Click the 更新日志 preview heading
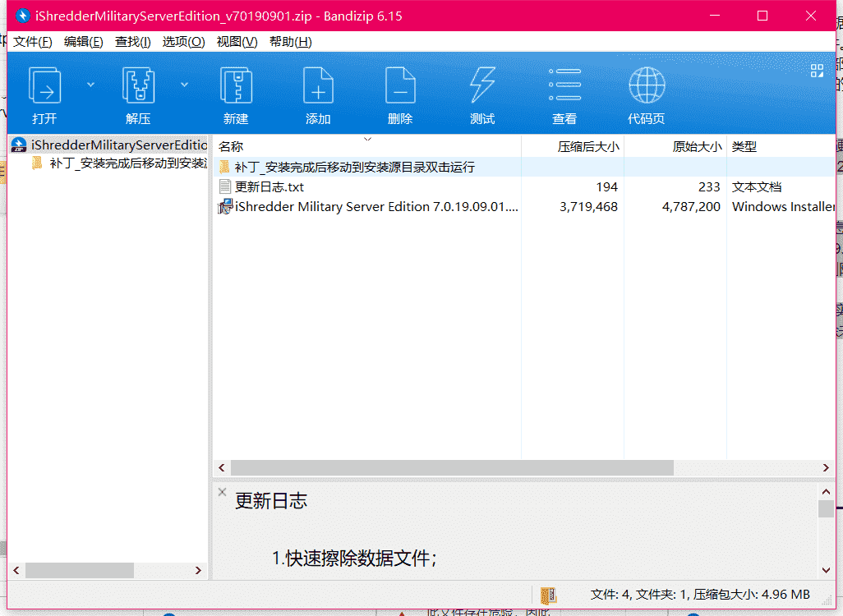Image resolution: width=843 pixels, height=616 pixels. coord(271,501)
